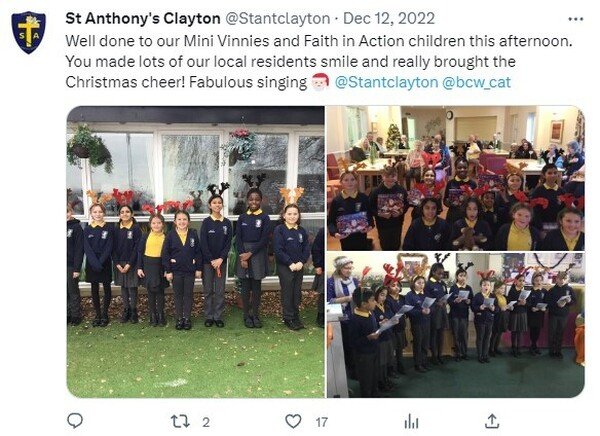This screenshot has height=436, width=600.
Task: Click the Santa emoji in the tweet
Action: click(320, 82)
